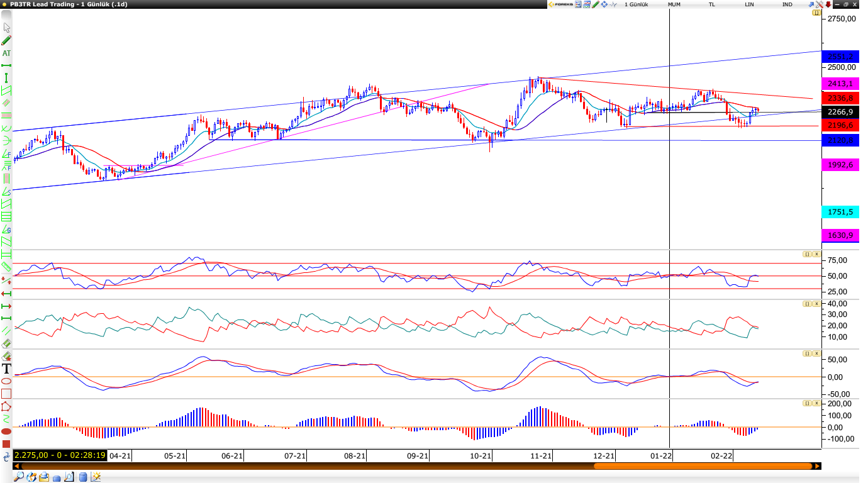Select the hollow rectangle shape tool

click(x=7, y=393)
